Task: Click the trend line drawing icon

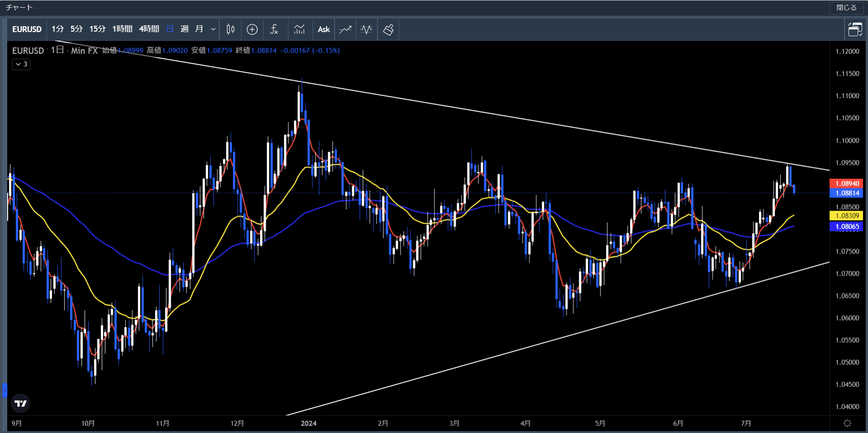Action: tap(345, 29)
